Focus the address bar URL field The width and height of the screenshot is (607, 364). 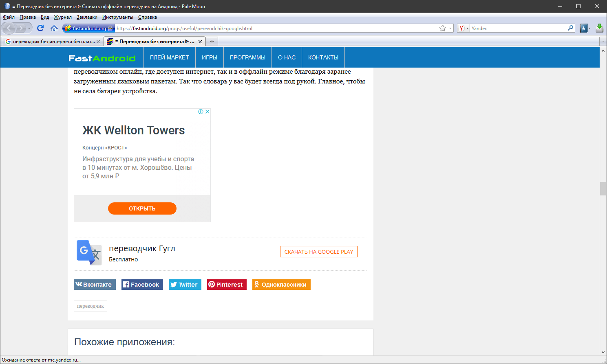click(276, 28)
